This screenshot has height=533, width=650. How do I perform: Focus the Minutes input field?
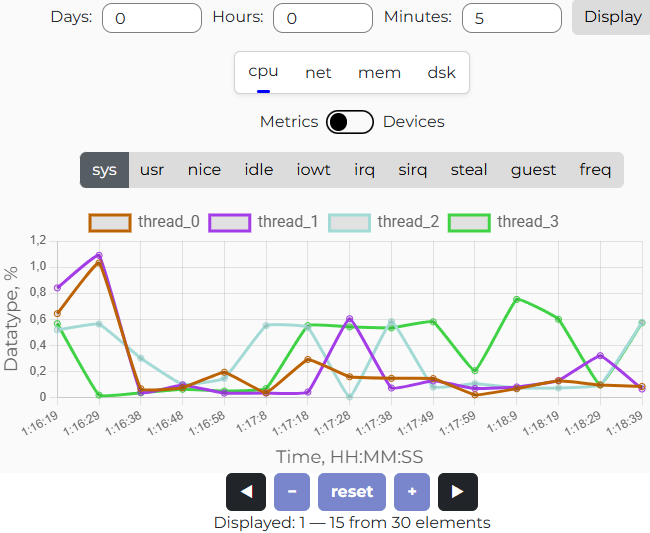[x=511, y=18]
